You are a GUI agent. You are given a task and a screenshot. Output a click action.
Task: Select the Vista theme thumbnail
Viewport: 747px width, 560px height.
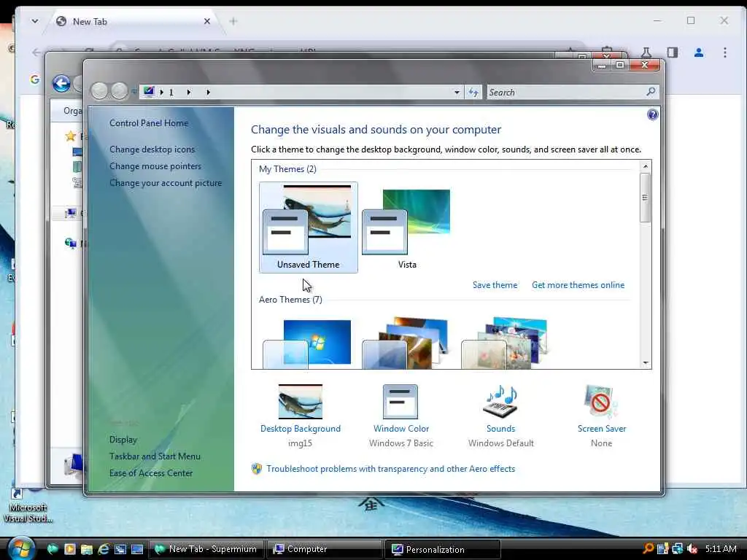(x=407, y=227)
